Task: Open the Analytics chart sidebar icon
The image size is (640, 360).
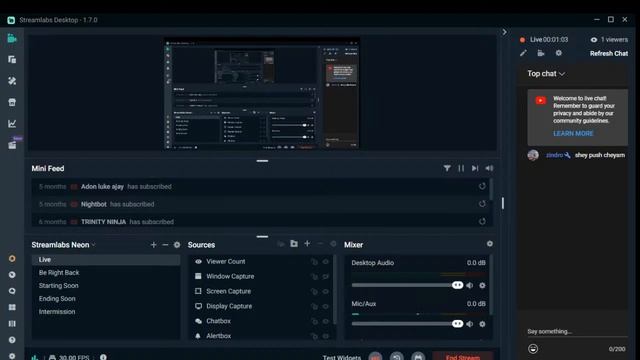Action: [x=12, y=123]
